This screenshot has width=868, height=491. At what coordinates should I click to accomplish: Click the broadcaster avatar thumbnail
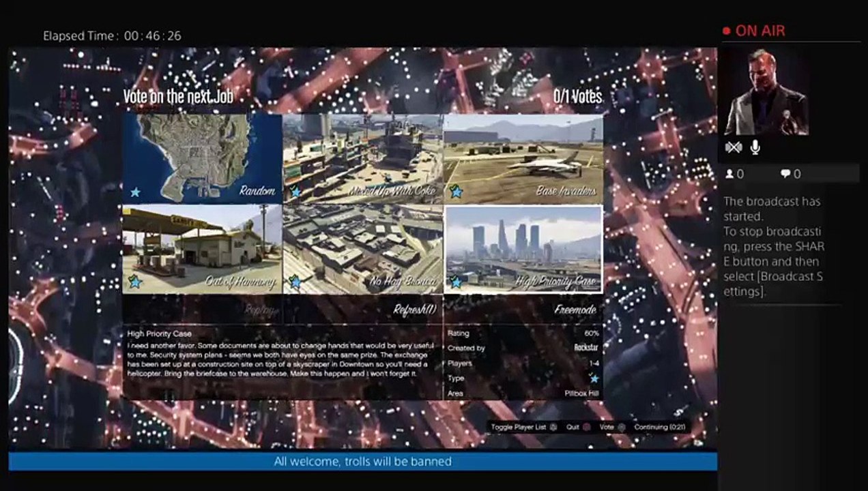point(766,91)
